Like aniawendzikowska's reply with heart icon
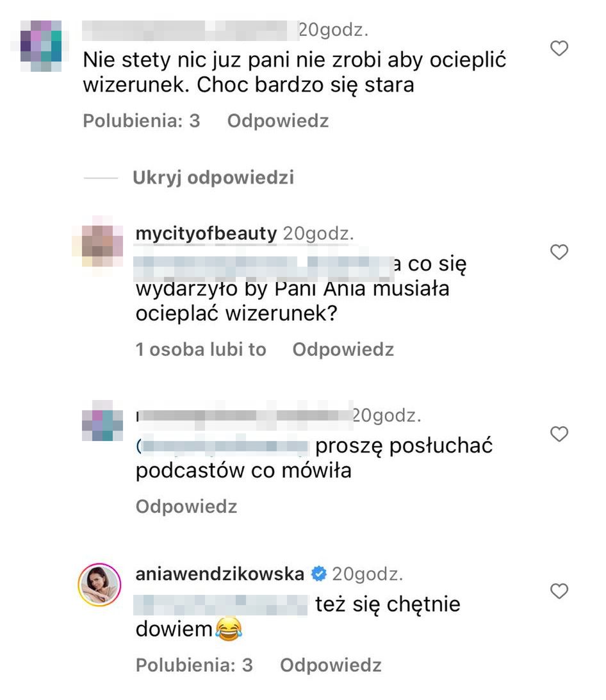 click(560, 591)
